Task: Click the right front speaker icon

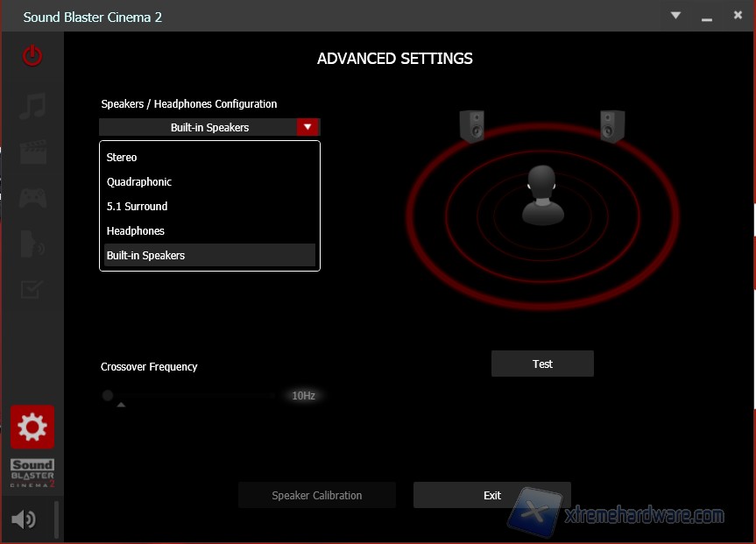Action: coord(612,126)
